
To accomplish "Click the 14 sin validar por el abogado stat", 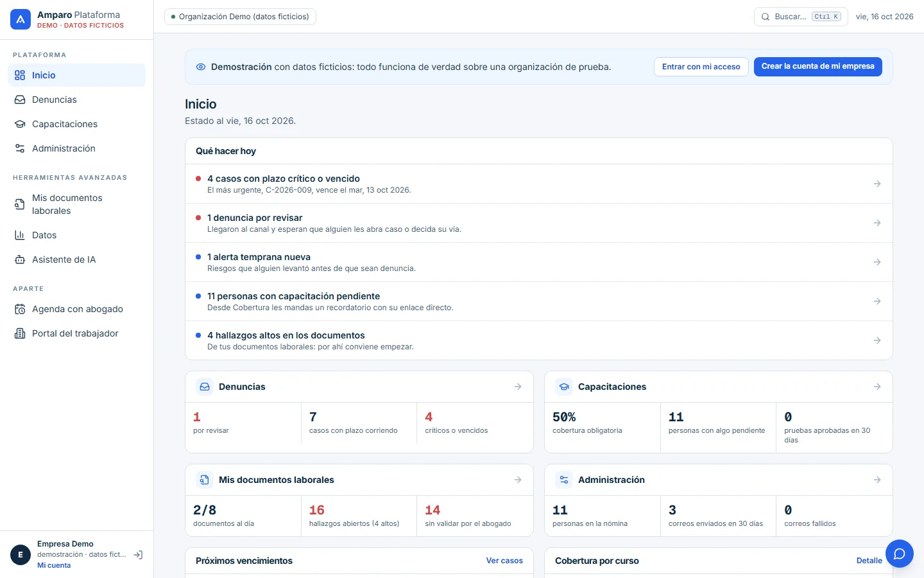I will (x=475, y=516).
